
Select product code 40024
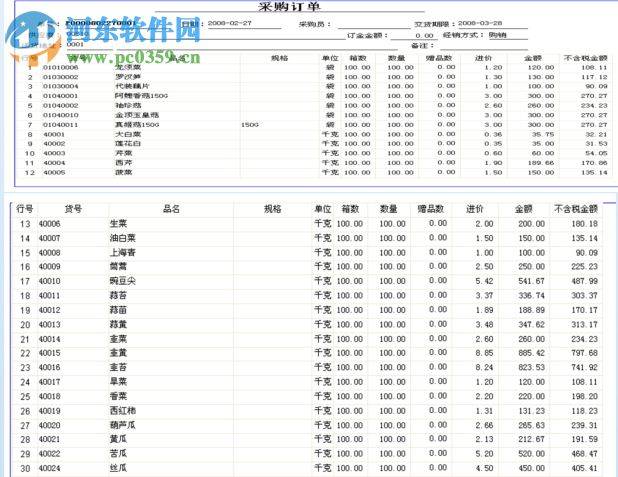click(49, 468)
